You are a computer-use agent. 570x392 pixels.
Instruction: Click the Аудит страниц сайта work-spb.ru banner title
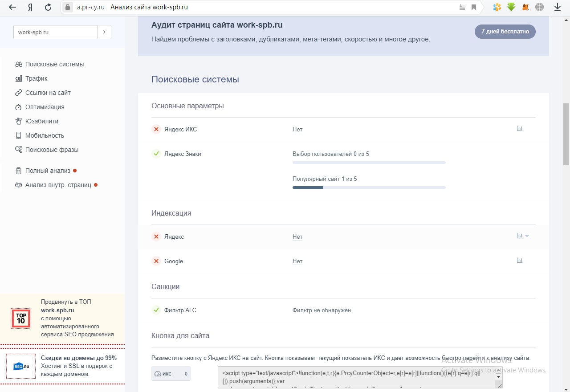217,25
